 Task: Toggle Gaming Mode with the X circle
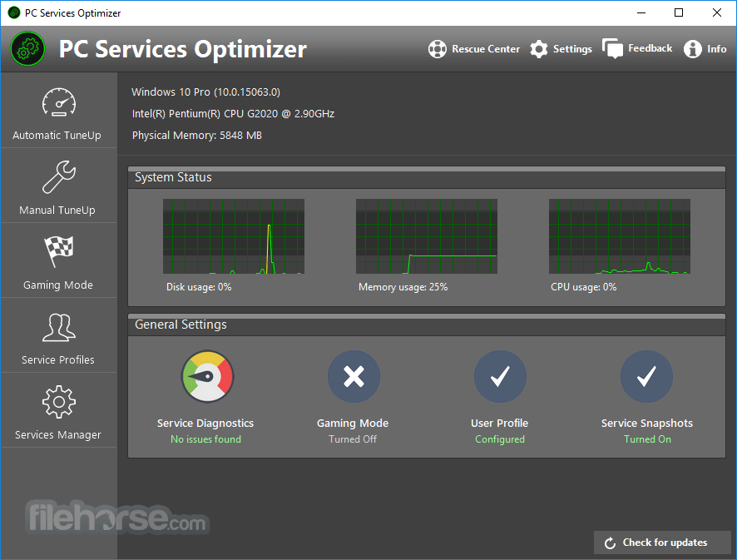tap(354, 376)
